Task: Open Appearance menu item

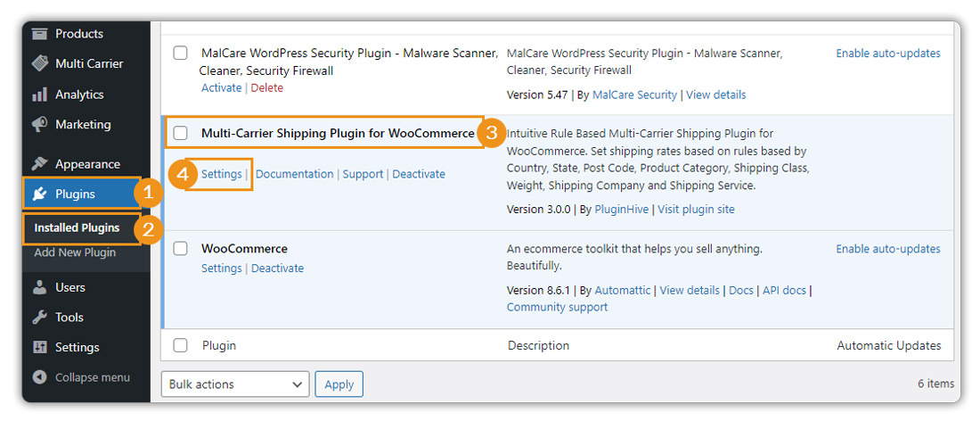Action: pyautogui.click(x=86, y=164)
